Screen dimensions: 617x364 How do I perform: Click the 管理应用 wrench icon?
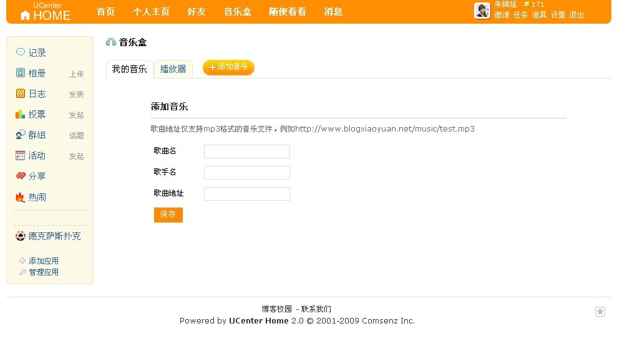pos(22,272)
